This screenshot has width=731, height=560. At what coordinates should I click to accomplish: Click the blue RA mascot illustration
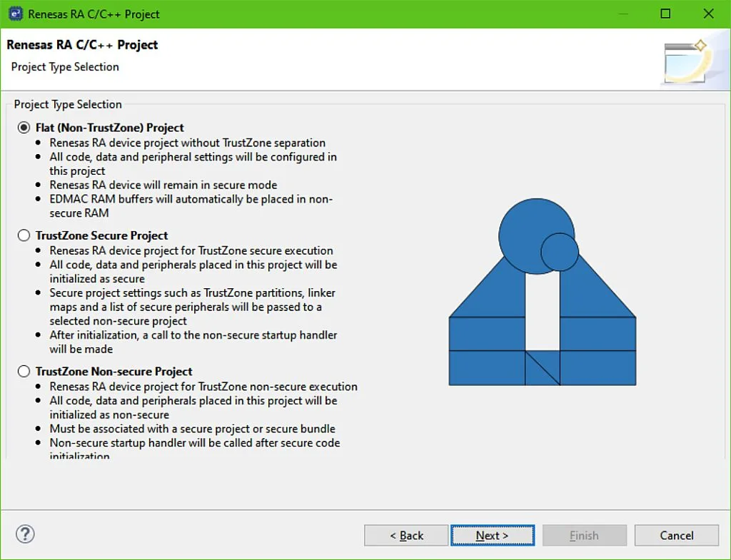(x=543, y=300)
